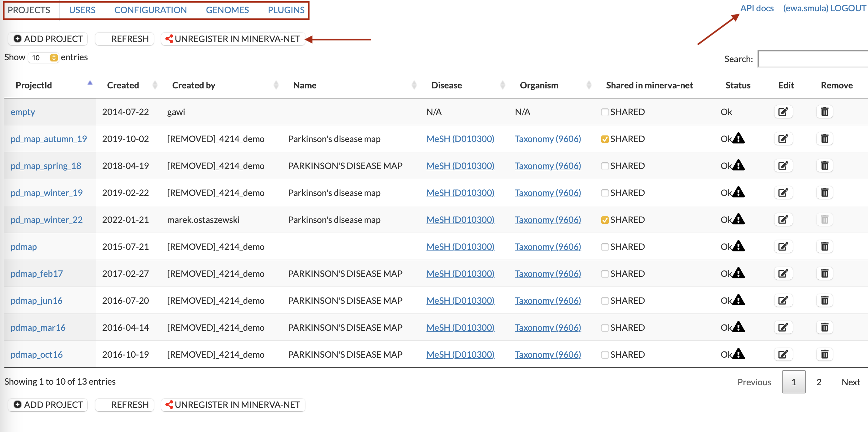Enable SHARED checkbox for pdmap row

(x=604, y=247)
